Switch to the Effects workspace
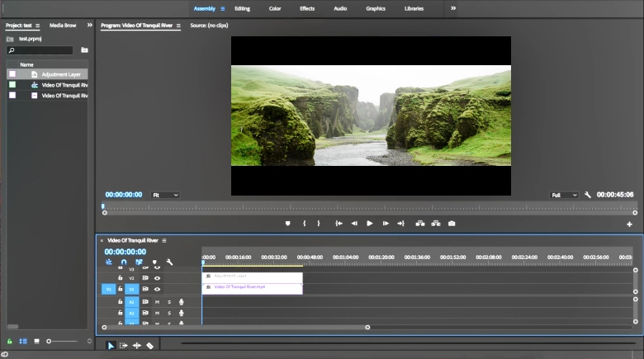Viewport: 644px width, 359px height. tap(307, 8)
